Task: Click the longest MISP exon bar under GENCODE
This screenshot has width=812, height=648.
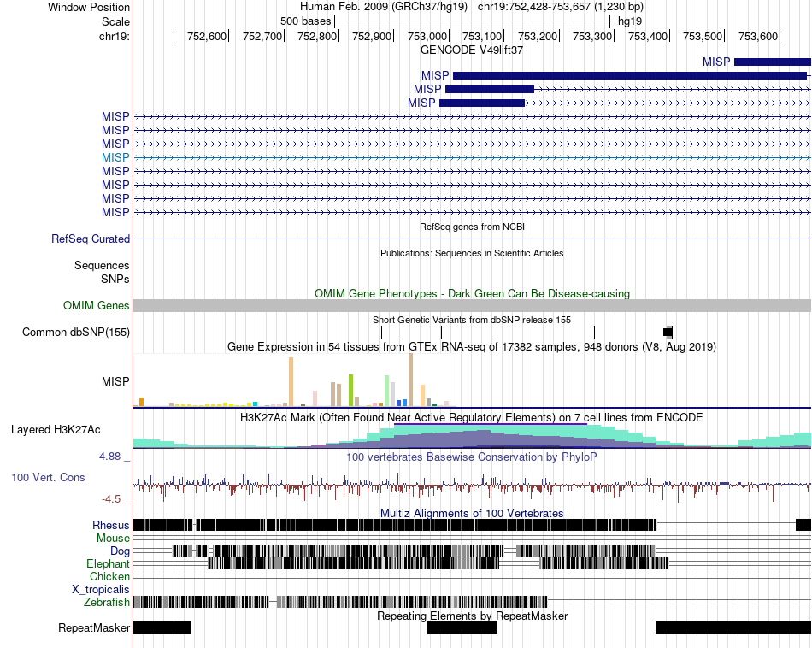Action: coord(630,75)
